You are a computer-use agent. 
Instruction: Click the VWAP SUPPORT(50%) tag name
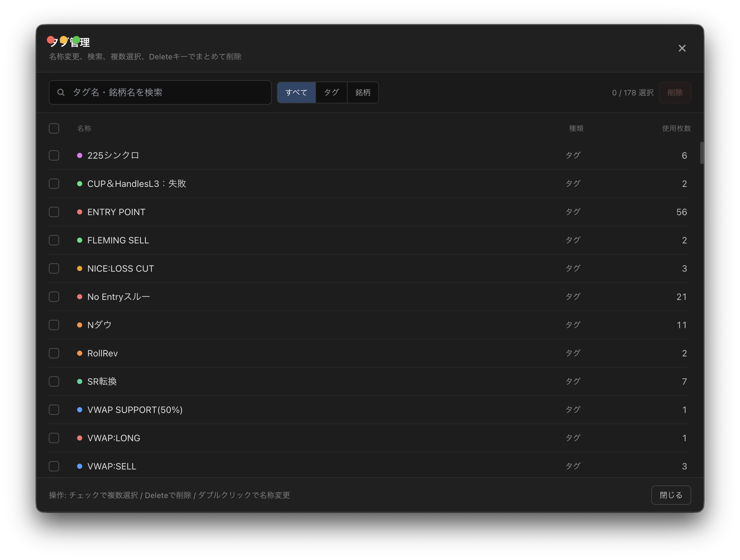(x=135, y=409)
